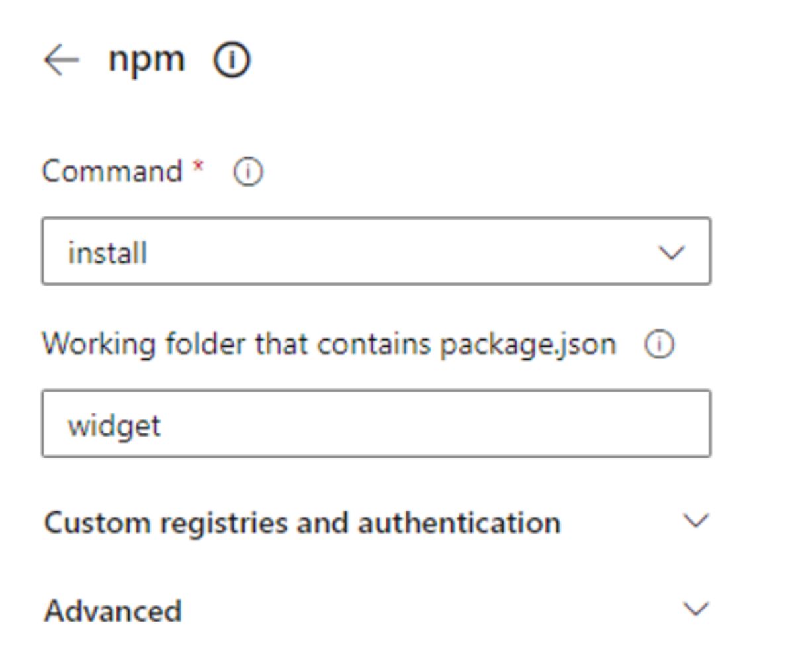
Task: Click the Advanced label text
Action: (x=112, y=610)
